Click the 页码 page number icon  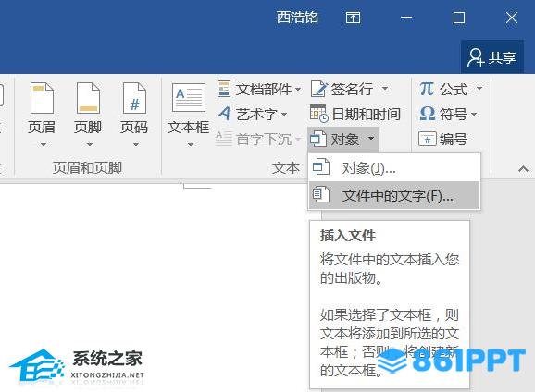(x=134, y=98)
